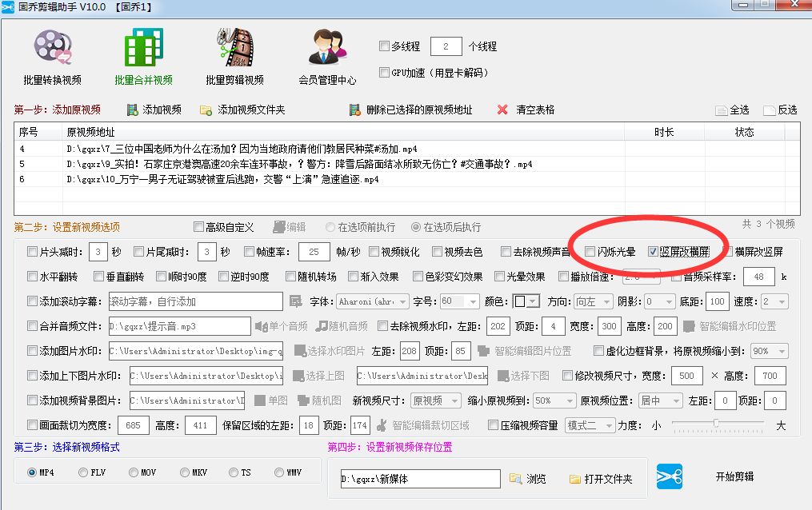Click 随机图 background image icon
The width and height of the screenshot is (812, 510).
coord(303,400)
